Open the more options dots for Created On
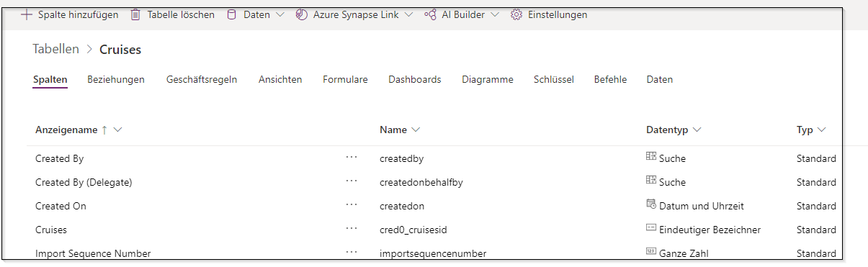Image resolution: width=868 pixels, height=267 pixels. tap(352, 205)
